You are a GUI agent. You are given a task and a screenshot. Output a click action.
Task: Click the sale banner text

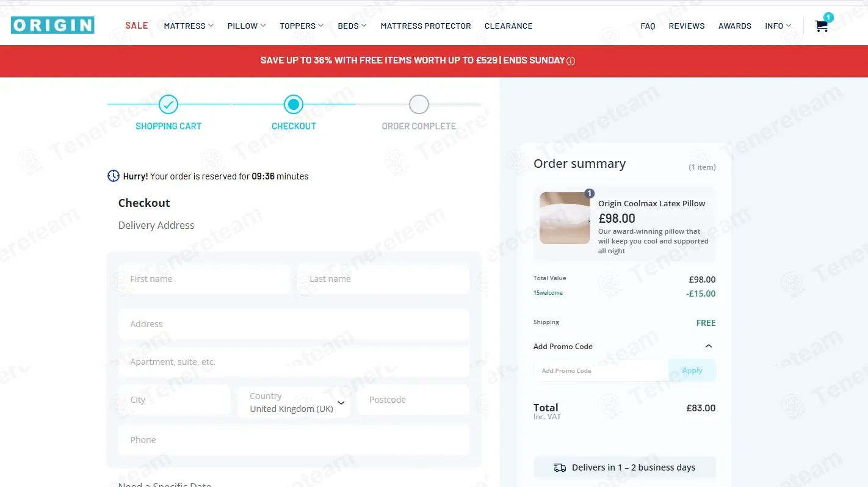[413, 60]
